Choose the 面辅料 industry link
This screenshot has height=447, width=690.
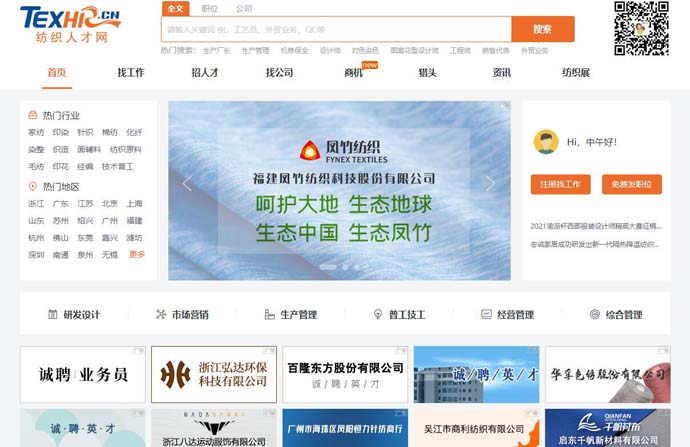89,150
